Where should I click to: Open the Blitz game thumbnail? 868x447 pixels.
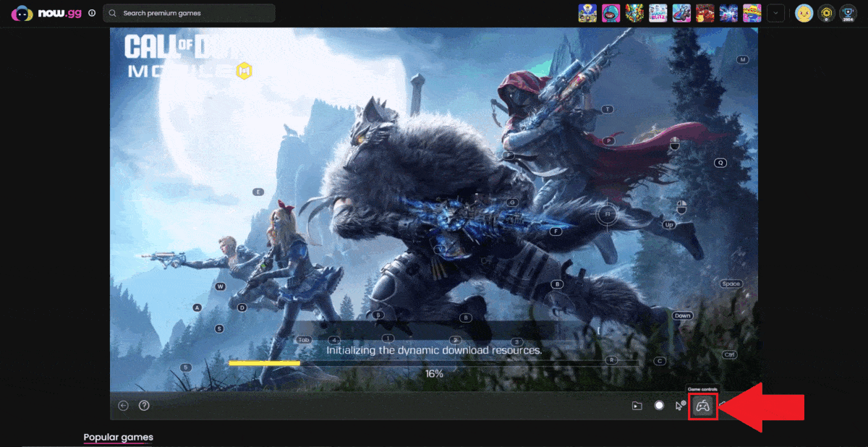tap(658, 13)
